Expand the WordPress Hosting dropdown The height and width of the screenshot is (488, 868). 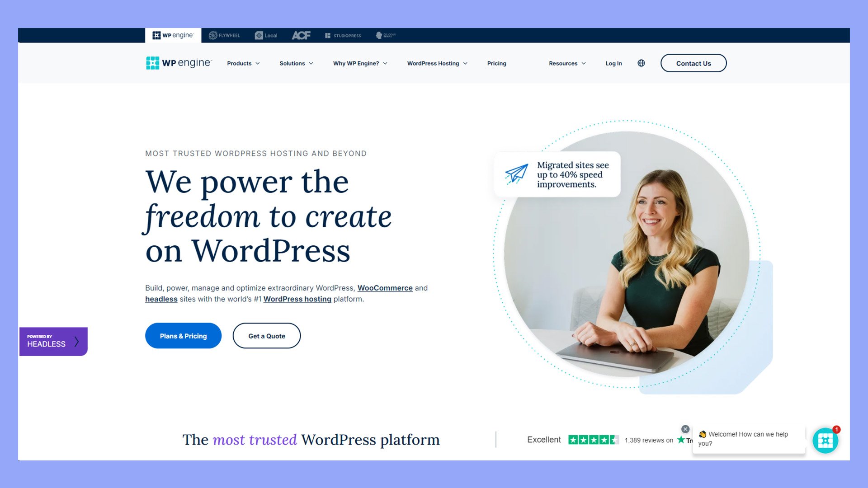(437, 62)
